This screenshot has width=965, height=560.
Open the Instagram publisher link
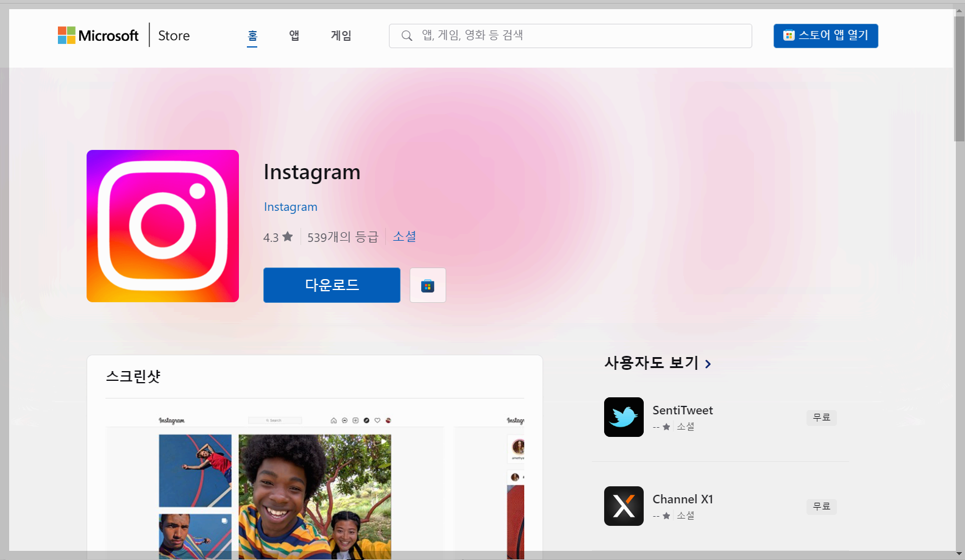point(290,207)
